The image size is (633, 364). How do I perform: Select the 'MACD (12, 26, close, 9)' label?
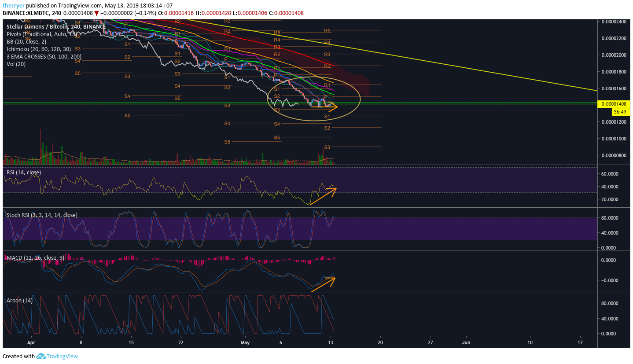coord(35,257)
